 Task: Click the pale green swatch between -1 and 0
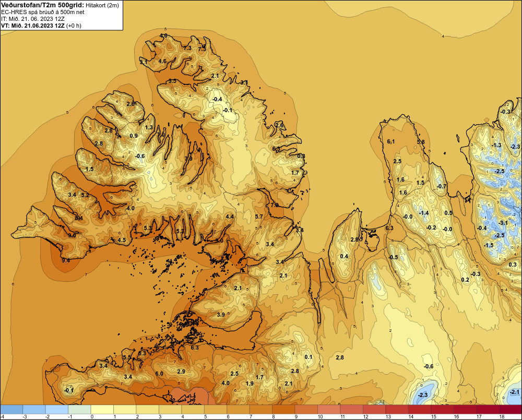click(79, 410)
